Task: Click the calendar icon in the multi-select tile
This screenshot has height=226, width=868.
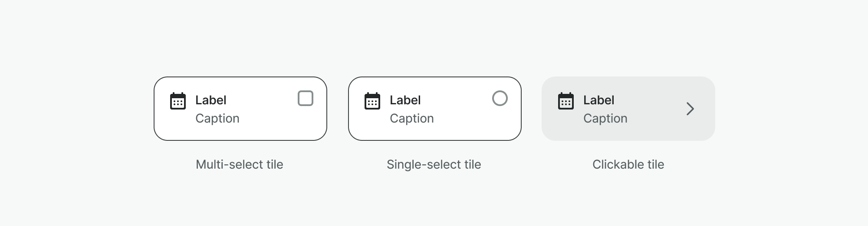Action: click(x=178, y=101)
